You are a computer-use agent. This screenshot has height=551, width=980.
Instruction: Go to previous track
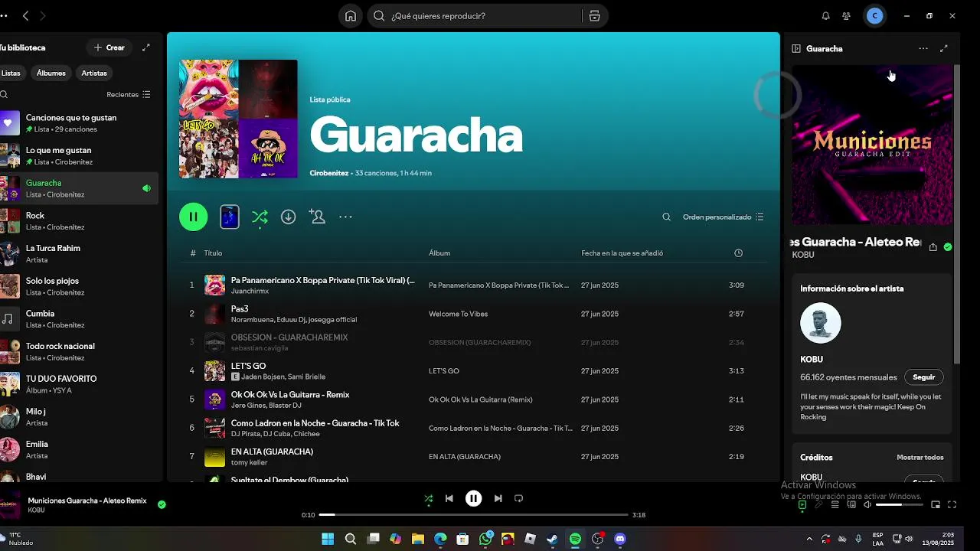[x=449, y=498]
